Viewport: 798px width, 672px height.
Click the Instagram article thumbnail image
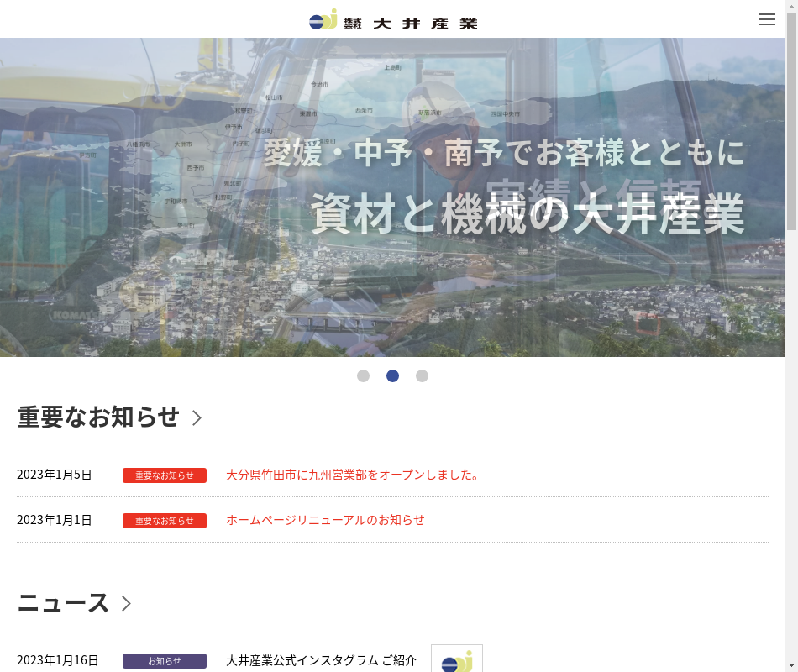456,659
